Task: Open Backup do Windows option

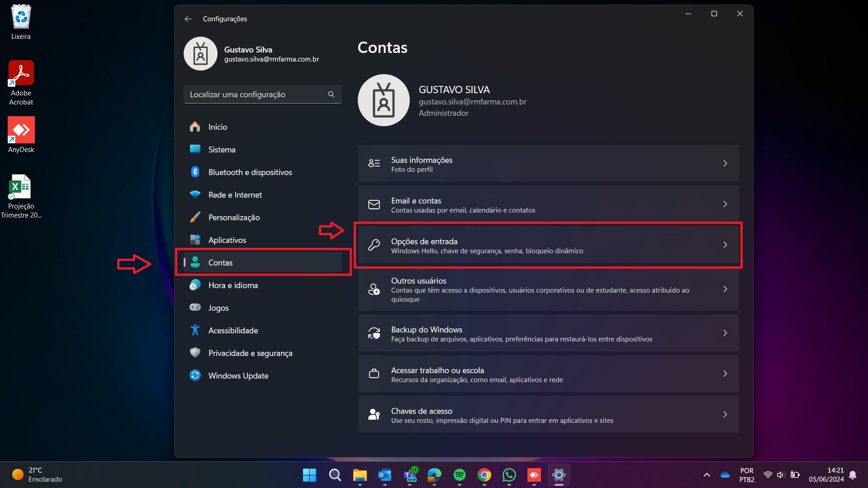Action: (x=548, y=333)
